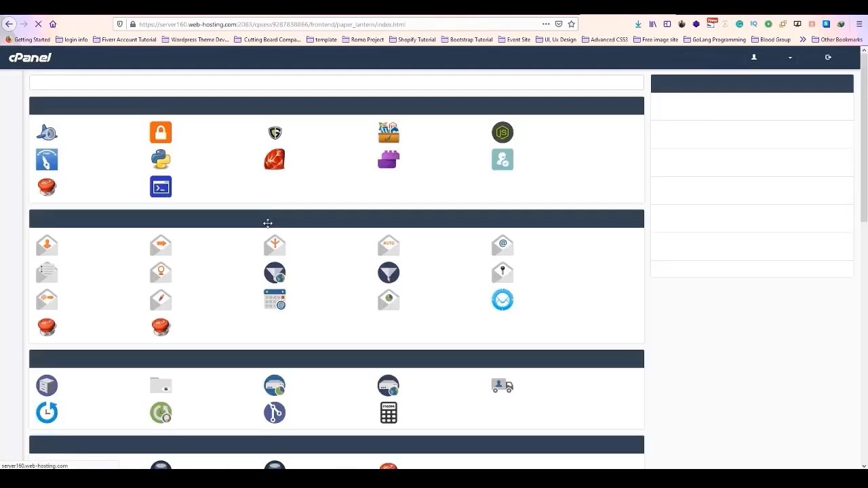Open the disk drive with globe icon
Image resolution: width=868 pixels, height=488 pixels.
click(389, 386)
